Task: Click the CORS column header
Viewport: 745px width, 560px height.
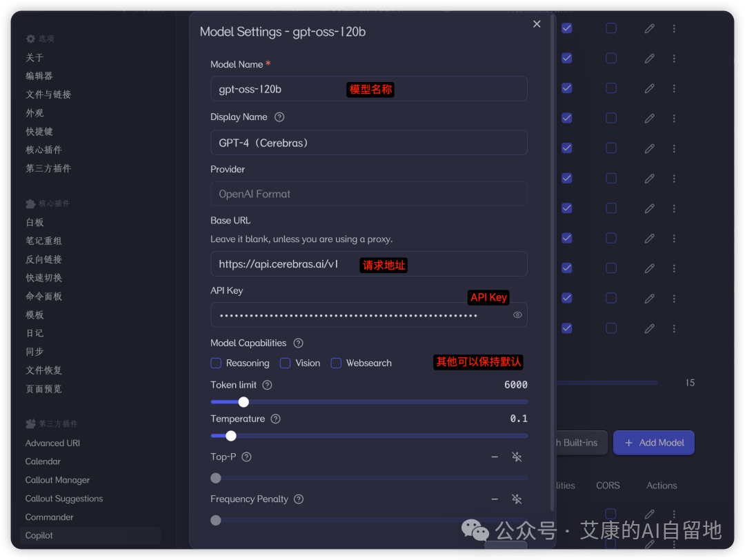Action: [608, 486]
